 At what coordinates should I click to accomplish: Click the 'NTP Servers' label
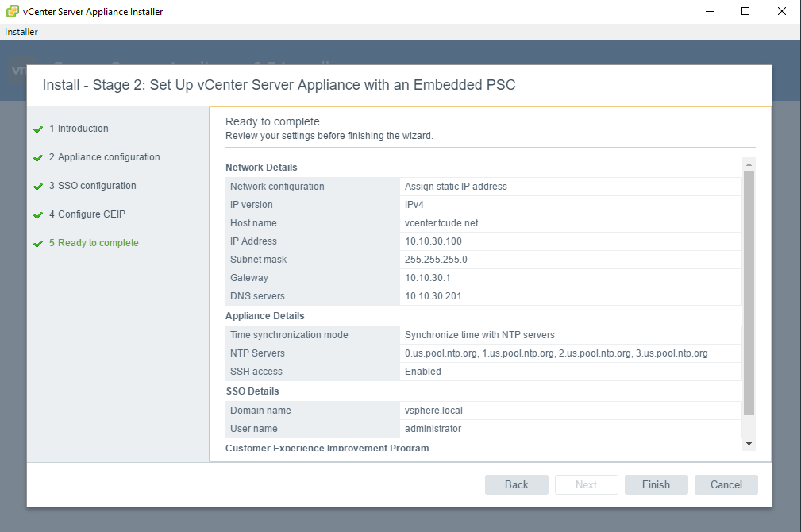point(257,353)
